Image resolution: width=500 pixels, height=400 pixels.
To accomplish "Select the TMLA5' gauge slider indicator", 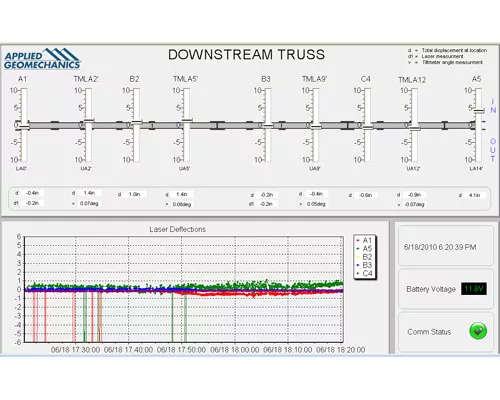I will click(187, 120).
